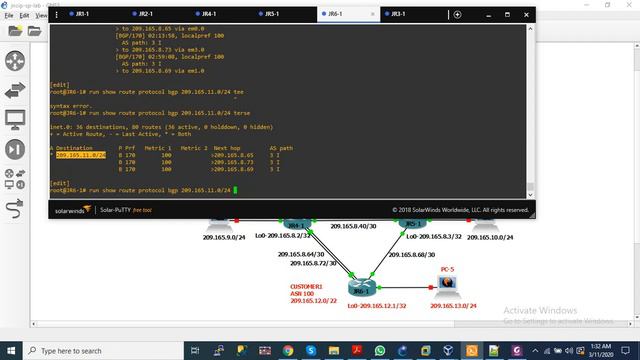Click the Lo0-209.165.12.1/32 label
The width and height of the screenshot is (640, 360).
(x=377, y=306)
